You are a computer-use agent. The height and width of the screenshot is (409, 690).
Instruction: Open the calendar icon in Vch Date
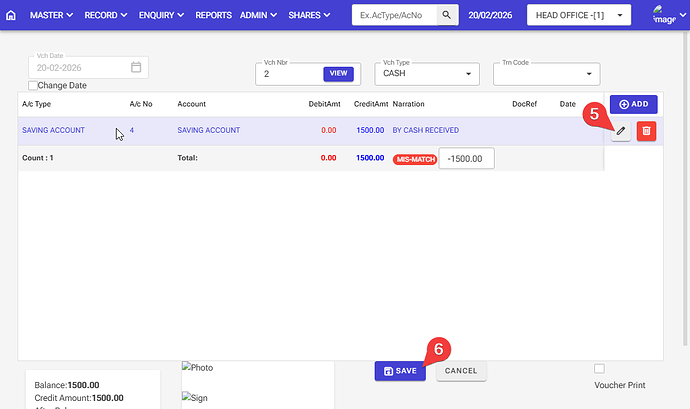pos(137,68)
